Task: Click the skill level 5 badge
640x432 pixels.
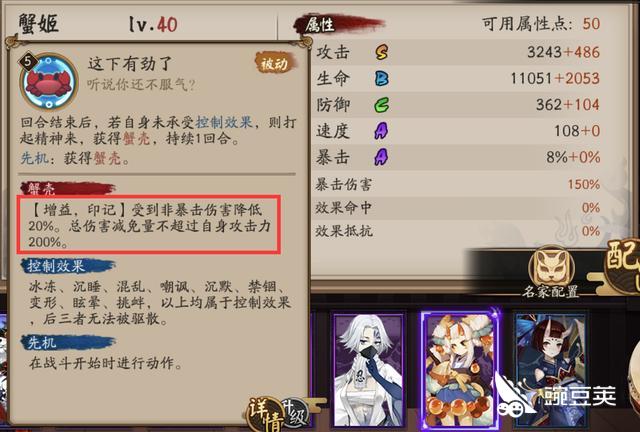Action: 28,62
